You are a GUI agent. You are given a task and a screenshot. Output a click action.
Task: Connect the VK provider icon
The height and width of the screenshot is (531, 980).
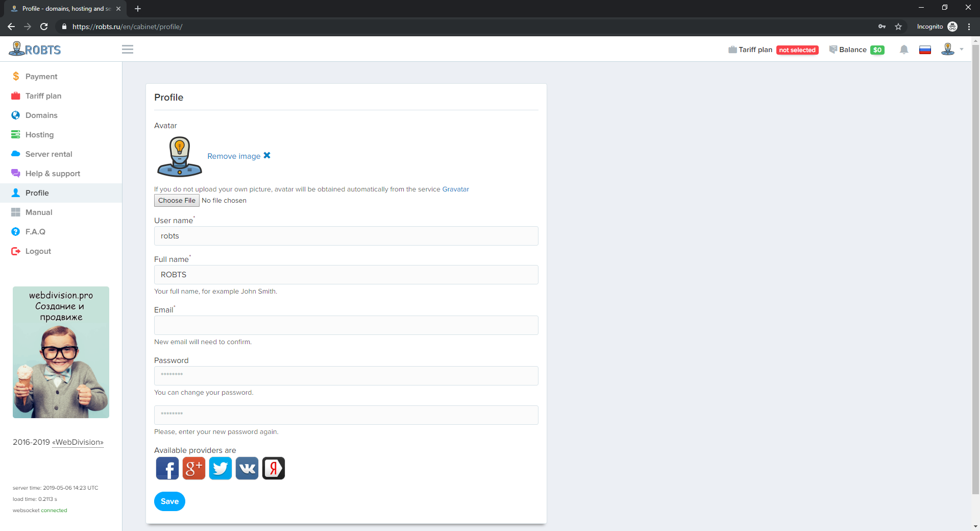247,468
